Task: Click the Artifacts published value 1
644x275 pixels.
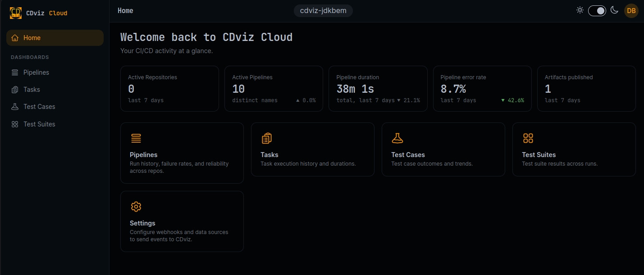Action: click(x=548, y=89)
